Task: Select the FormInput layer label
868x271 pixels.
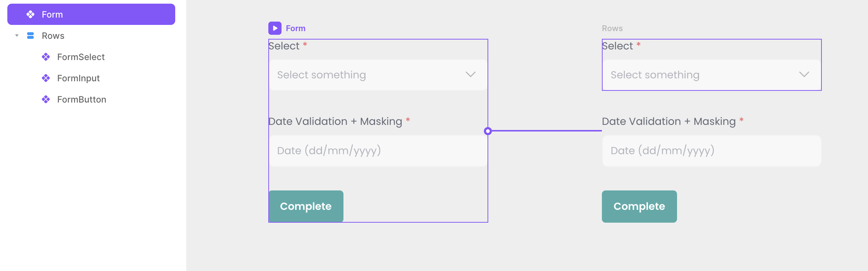Action: 78,78
